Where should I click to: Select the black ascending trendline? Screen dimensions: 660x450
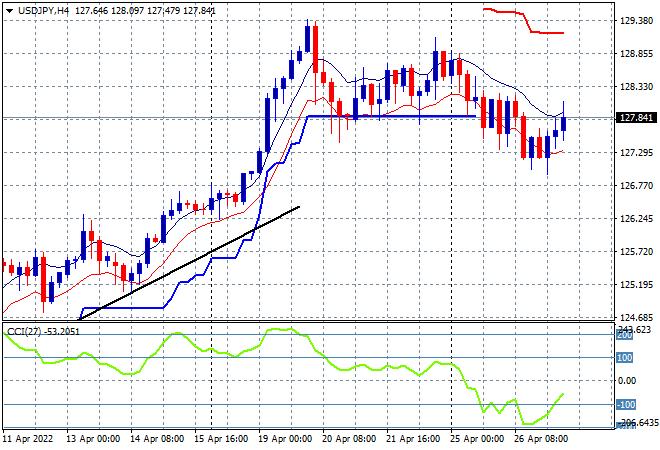click(x=189, y=263)
